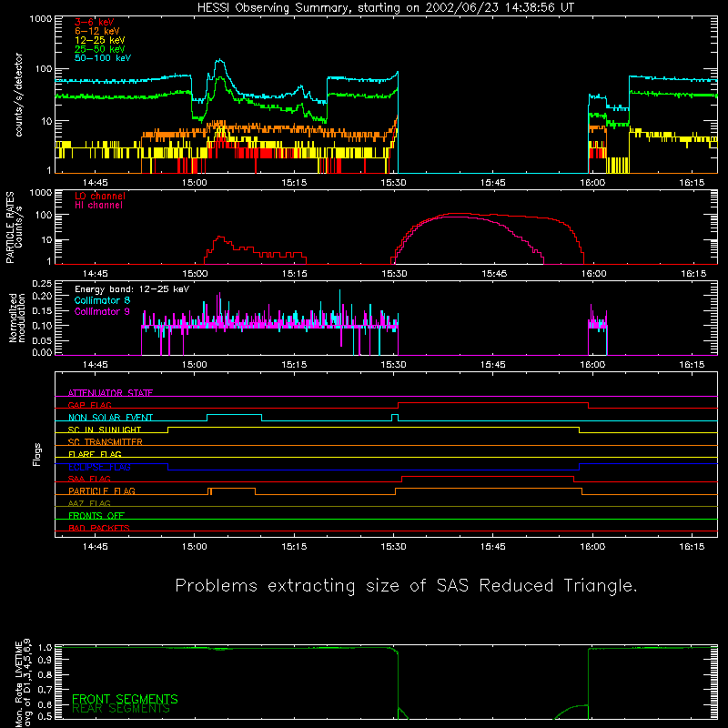Click the REAR SEGMENTS legend label
The height and width of the screenshot is (728, 728).
(x=121, y=708)
